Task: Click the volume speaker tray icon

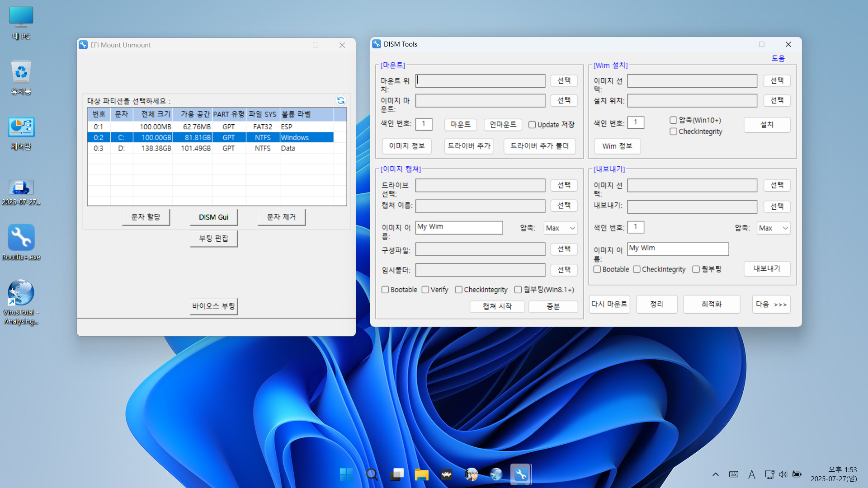Action: click(x=783, y=474)
